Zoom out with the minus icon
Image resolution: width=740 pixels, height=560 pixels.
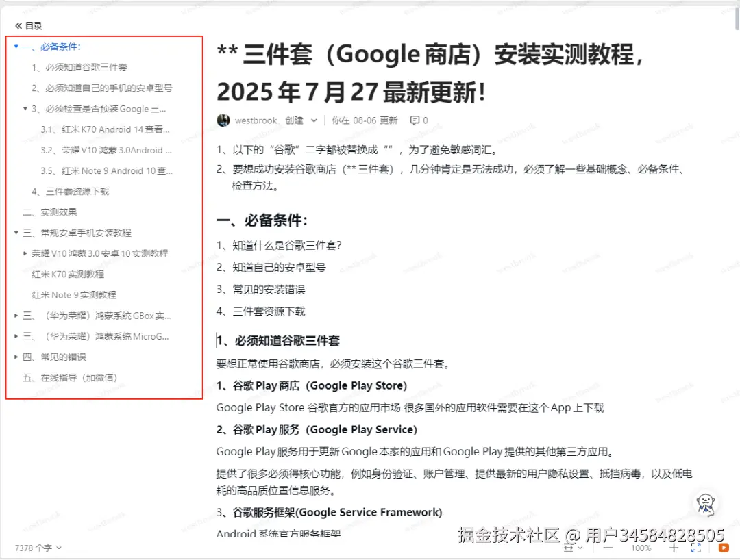[x=608, y=548]
